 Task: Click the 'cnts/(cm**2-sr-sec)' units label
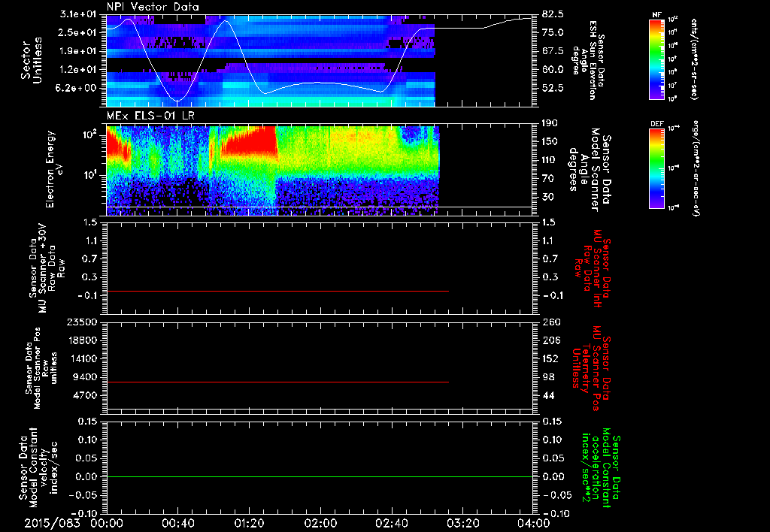(694, 59)
